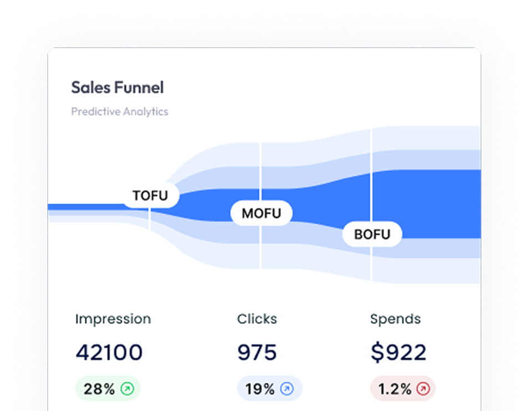532x411 pixels.
Task: Click the Clicks metric label
Action: point(257,319)
